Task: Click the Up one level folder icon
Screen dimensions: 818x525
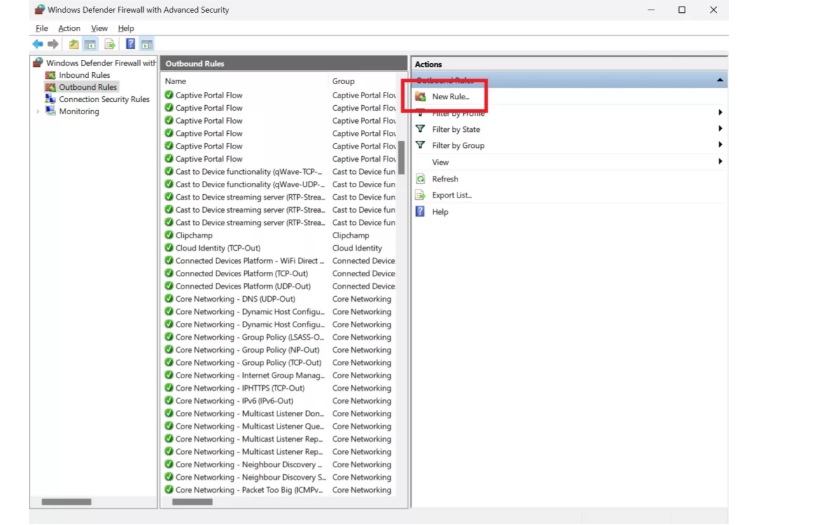Action: pos(74,44)
